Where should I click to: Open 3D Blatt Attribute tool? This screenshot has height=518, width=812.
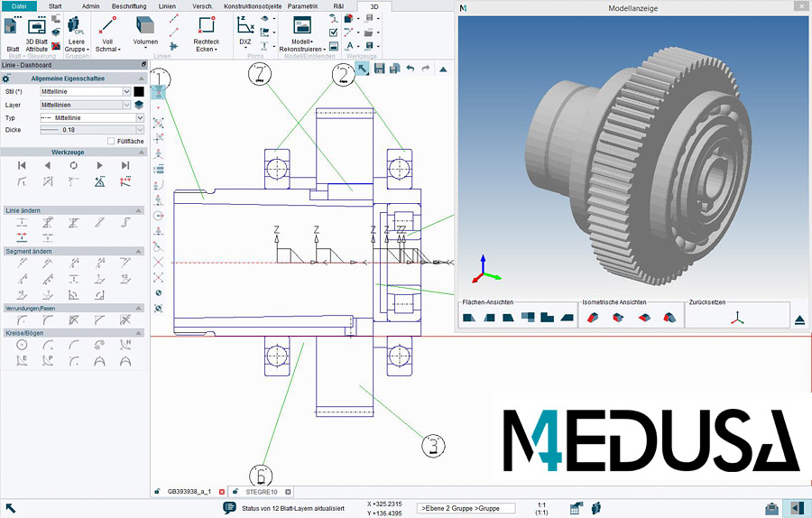tap(37, 33)
